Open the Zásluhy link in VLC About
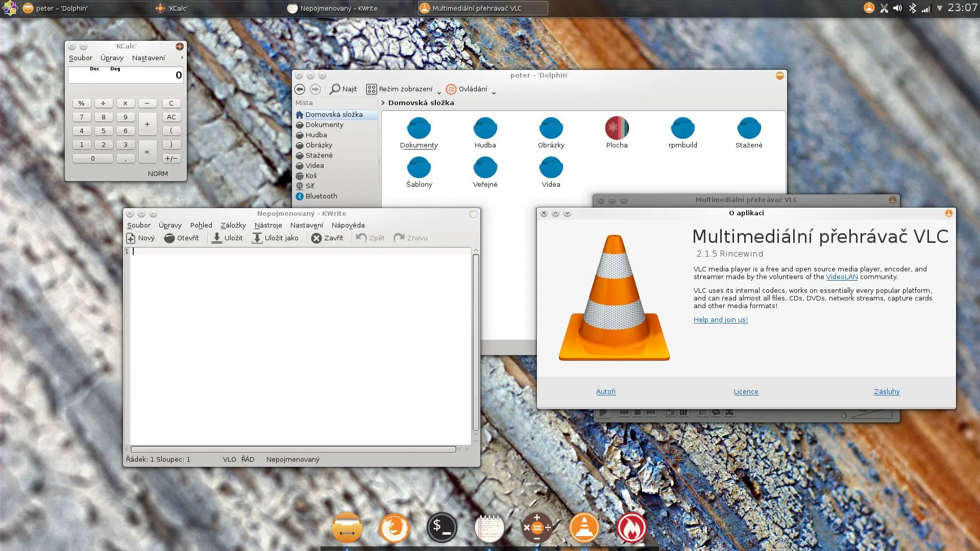This screenshot has width=980, height=551. 887,392
